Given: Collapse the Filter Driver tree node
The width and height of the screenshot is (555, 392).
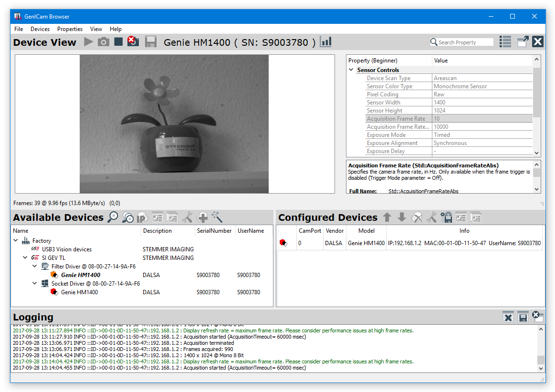Looking at the screenshot, I should pyautogui.click(x=34, y=267).
